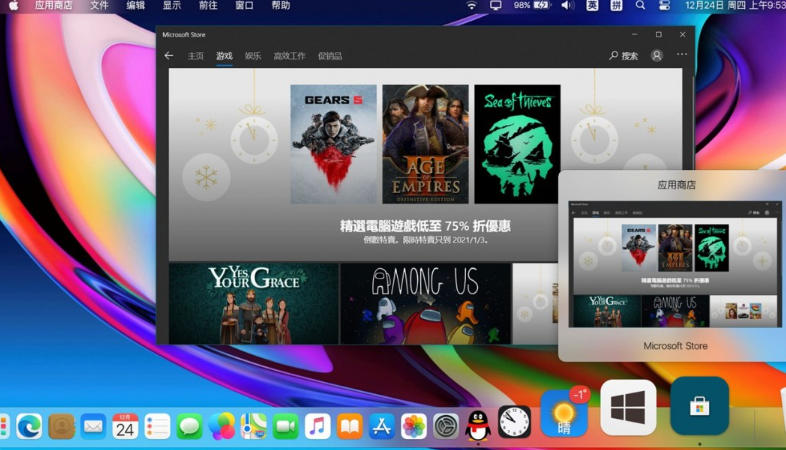Open Microsoft Edge from the dock
Screen dimensions: 786x450
pyautogui.click(x=29, y=426)
